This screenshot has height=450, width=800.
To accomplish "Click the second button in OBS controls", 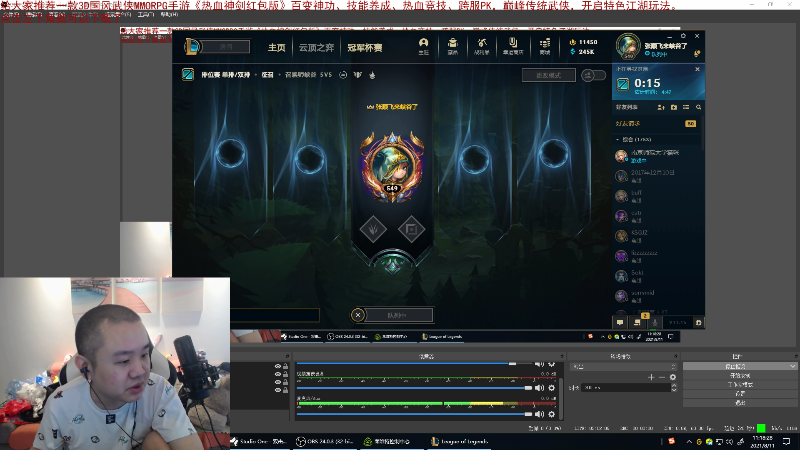I will coord(740,376).
